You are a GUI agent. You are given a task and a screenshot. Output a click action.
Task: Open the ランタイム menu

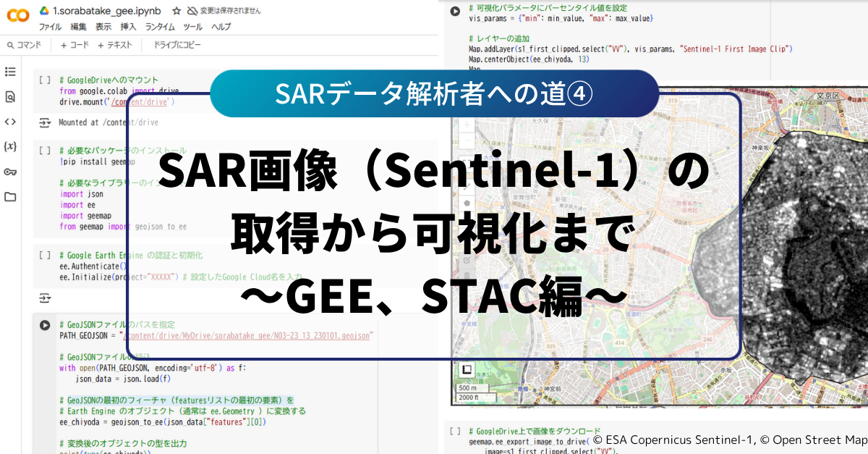[x=160, y=27]
